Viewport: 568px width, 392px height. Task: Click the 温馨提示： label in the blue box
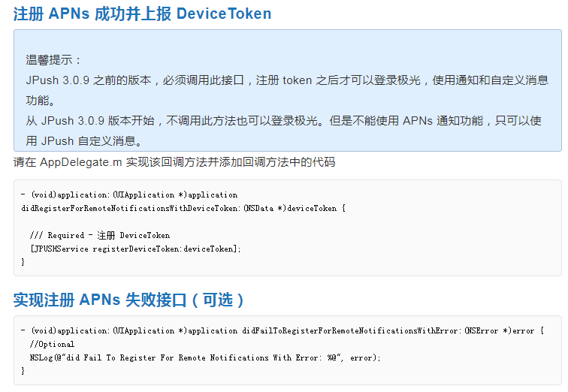tap(53, 60)
